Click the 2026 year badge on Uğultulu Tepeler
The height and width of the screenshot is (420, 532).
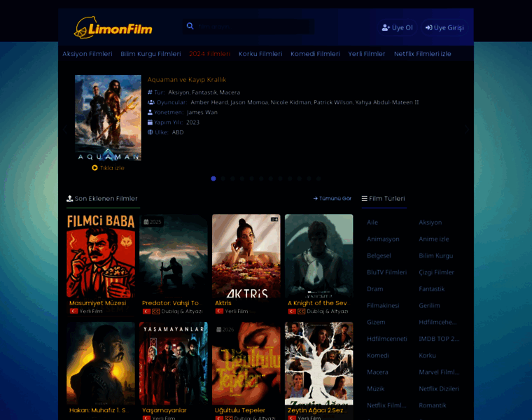click(225, 330)
